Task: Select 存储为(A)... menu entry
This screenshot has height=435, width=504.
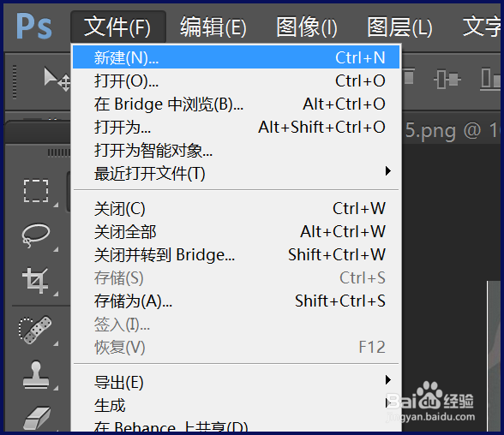Action: [x=236, y=301]
